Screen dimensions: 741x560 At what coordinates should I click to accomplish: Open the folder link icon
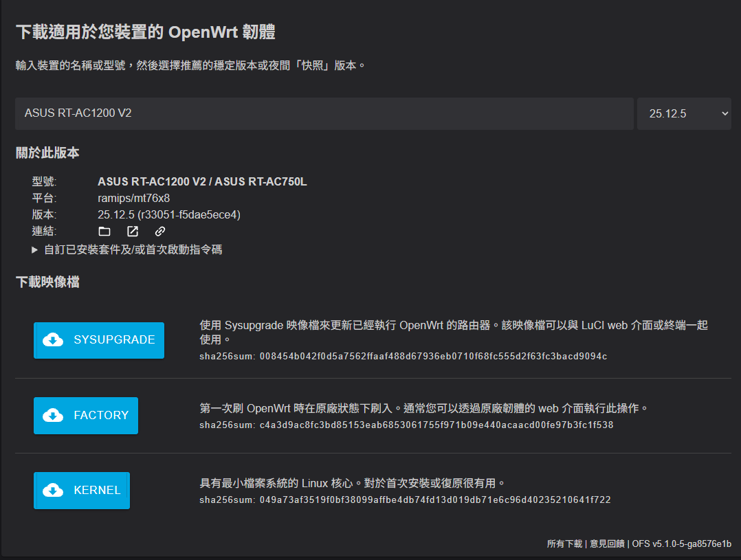pyautogui.click(x=104, y=231)
